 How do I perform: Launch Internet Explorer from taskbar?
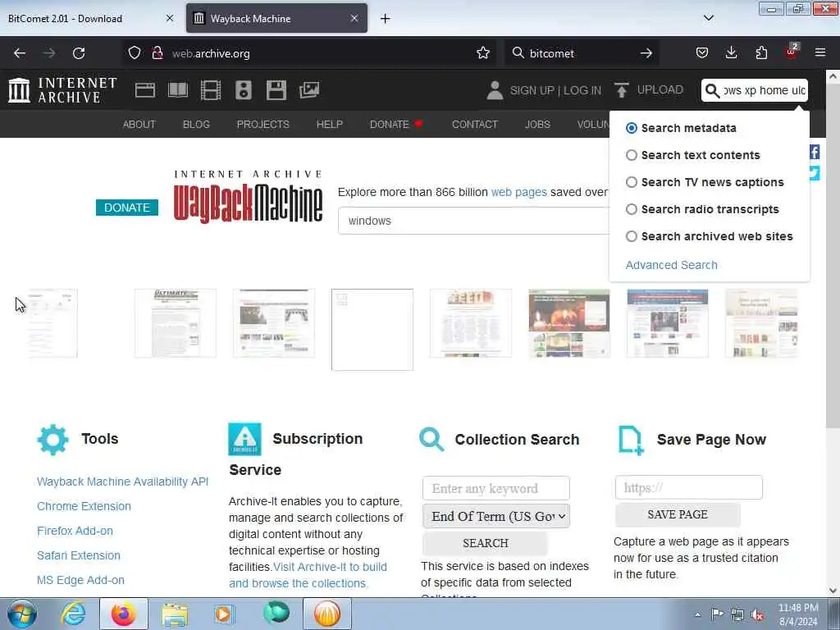(x=73, y=614)
